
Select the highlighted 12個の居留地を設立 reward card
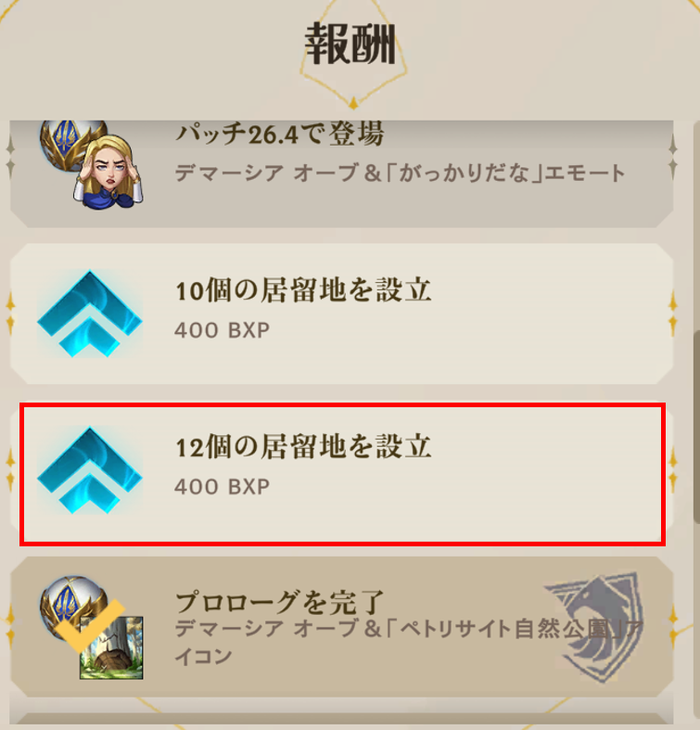click(341, 474)
